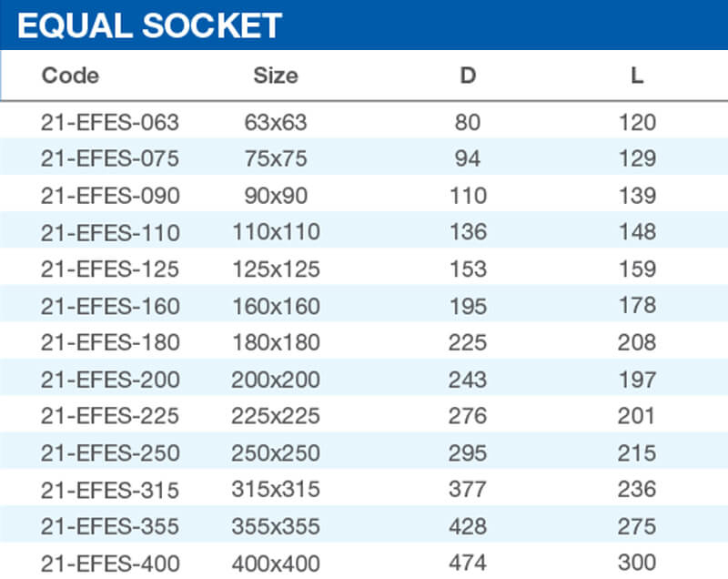This screenshot has height=579, width=728.
Task: Select the L value 197
Action: (x=637, y=380)
